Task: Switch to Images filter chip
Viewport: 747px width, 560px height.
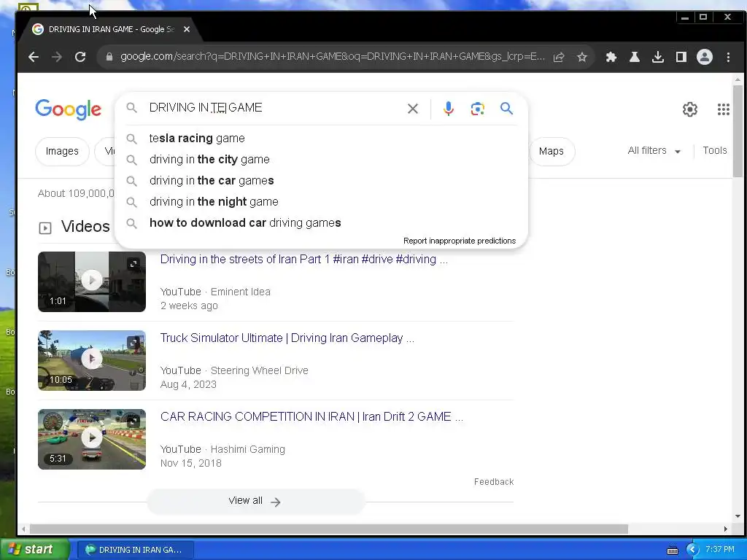Action: tap(62, 152)
